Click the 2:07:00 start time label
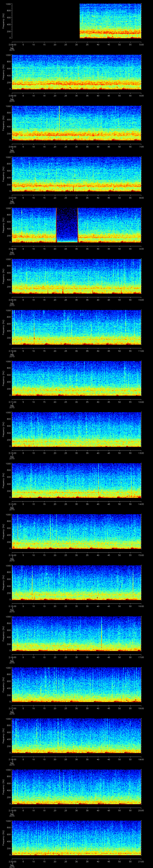 click(x=12, y=198)
